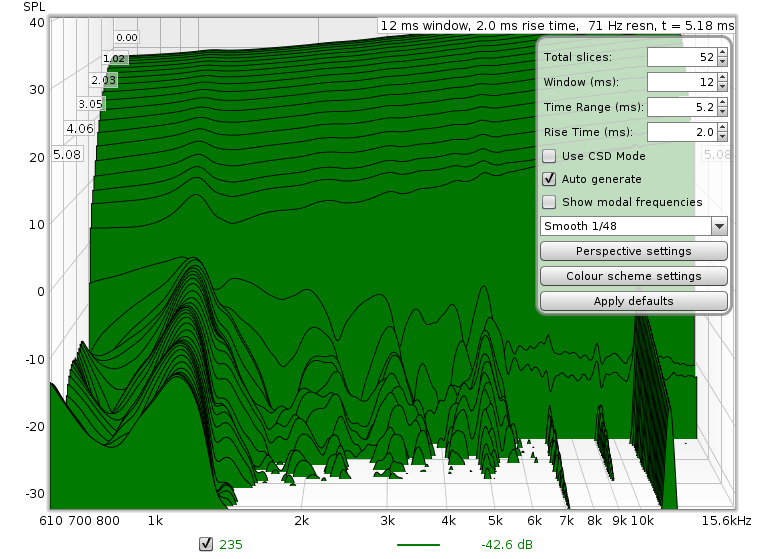Click the 5.08 time slice label on left
Screen dimensions: 760x559
point(67,154)
